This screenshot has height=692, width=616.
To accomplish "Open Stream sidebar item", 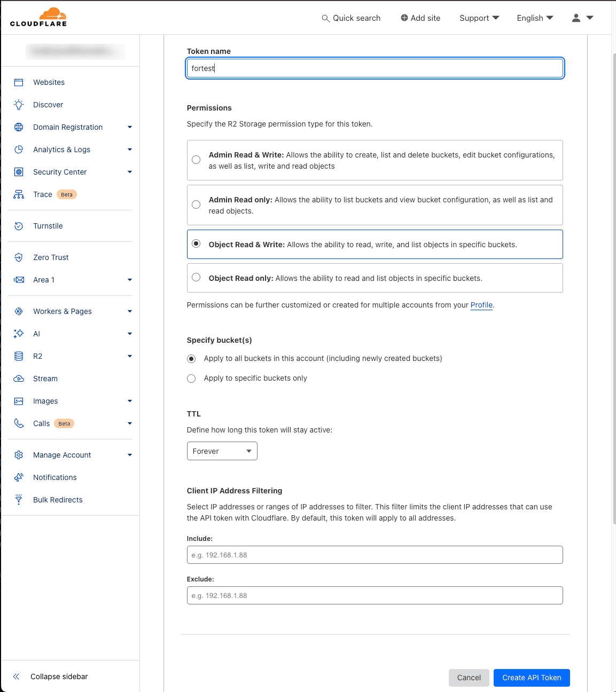I will 45,379.
